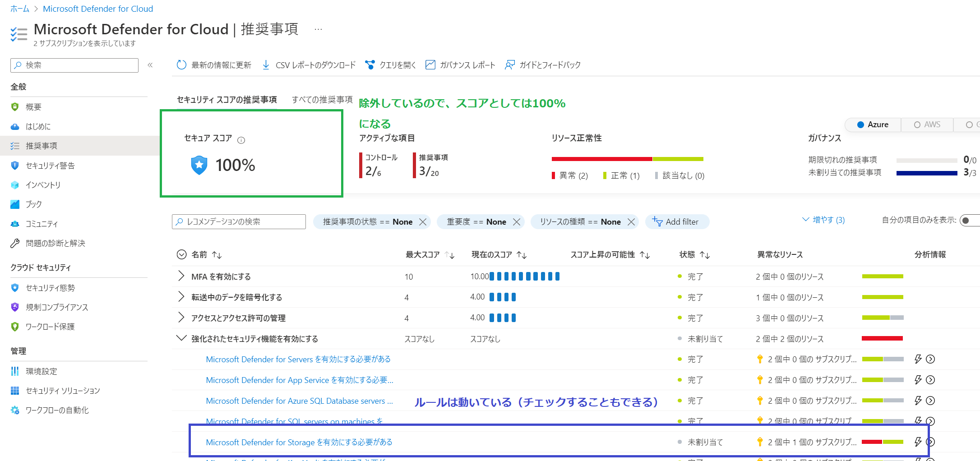The height and width of the screenshot is (461, 980).
Task: Click the shield icon for 概要
Action: [x=15, y=107]
